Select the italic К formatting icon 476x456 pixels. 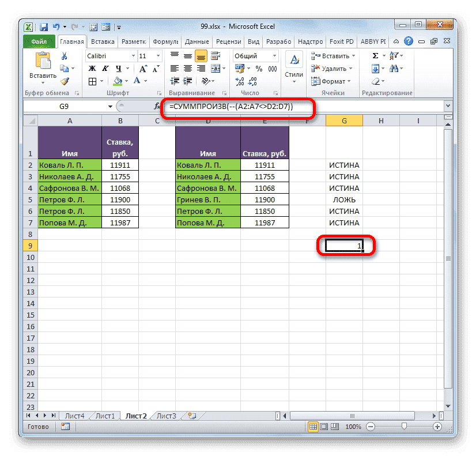click(x=105, y=67)
